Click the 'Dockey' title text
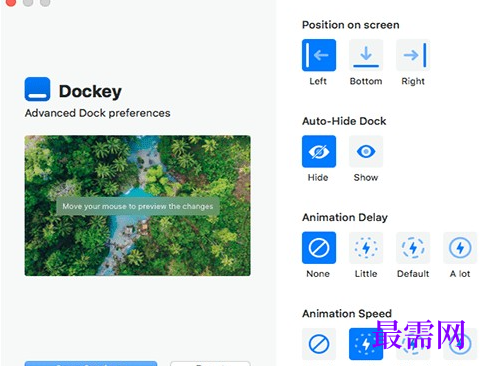 click(x=90, y=91)
